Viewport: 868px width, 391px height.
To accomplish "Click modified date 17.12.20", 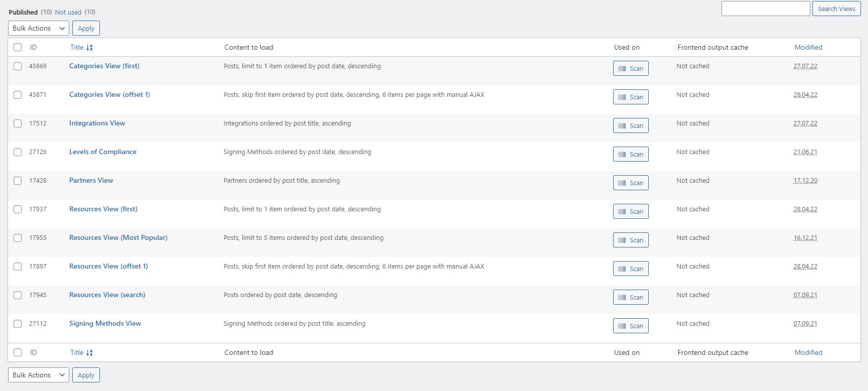I will 805,180.
